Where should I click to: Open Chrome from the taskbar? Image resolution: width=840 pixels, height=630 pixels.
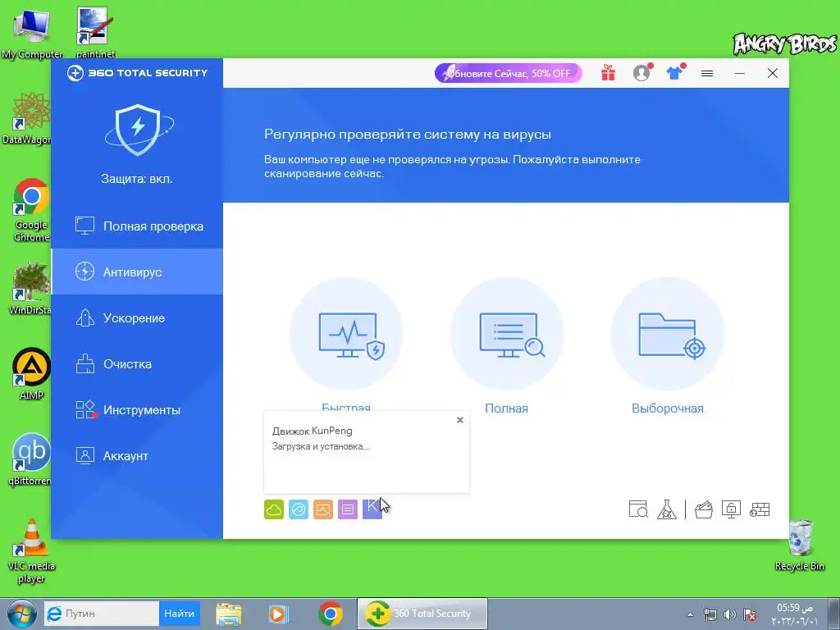[330, 614]
